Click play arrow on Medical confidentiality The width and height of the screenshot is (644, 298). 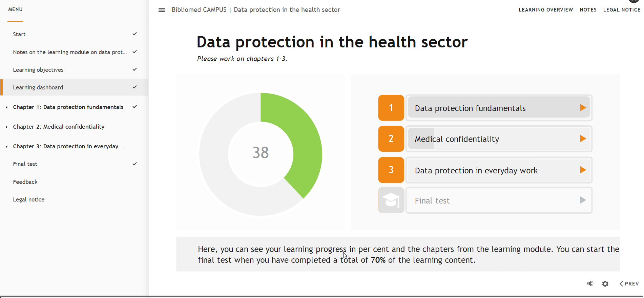tap(583, 139)
